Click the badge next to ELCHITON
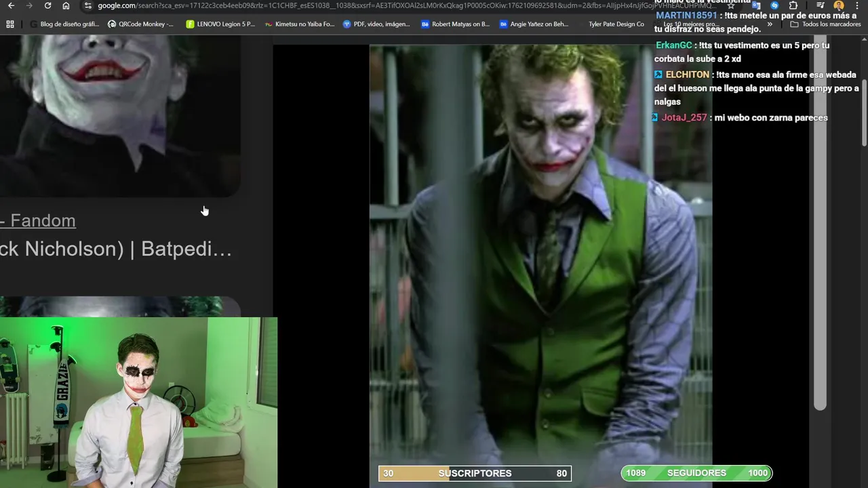The width and height of the screenshot is (868, 488). tap(658, 75)
